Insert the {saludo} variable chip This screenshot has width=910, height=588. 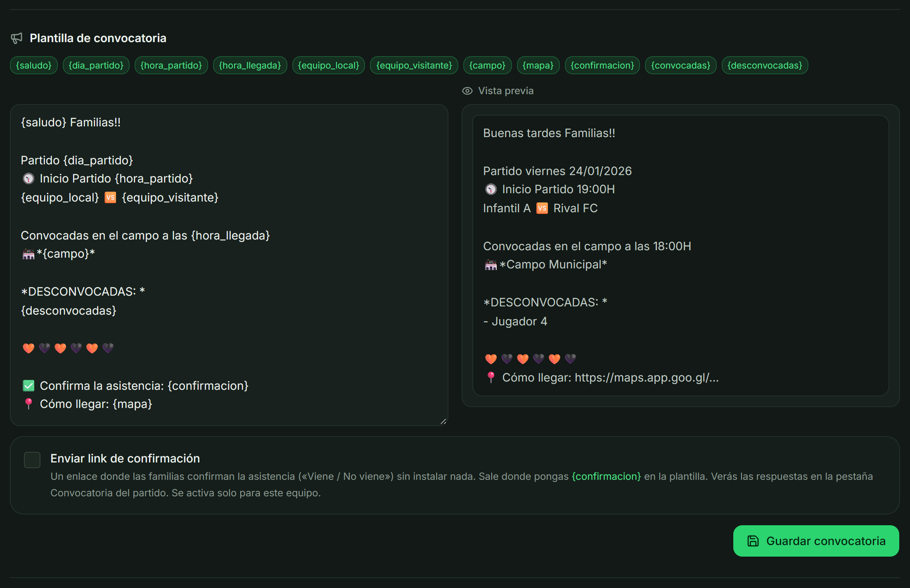(x=34, y=65)
